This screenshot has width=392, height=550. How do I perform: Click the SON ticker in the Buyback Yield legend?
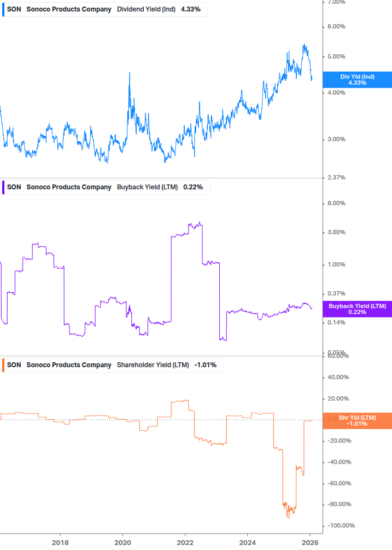tap(14, 187)
